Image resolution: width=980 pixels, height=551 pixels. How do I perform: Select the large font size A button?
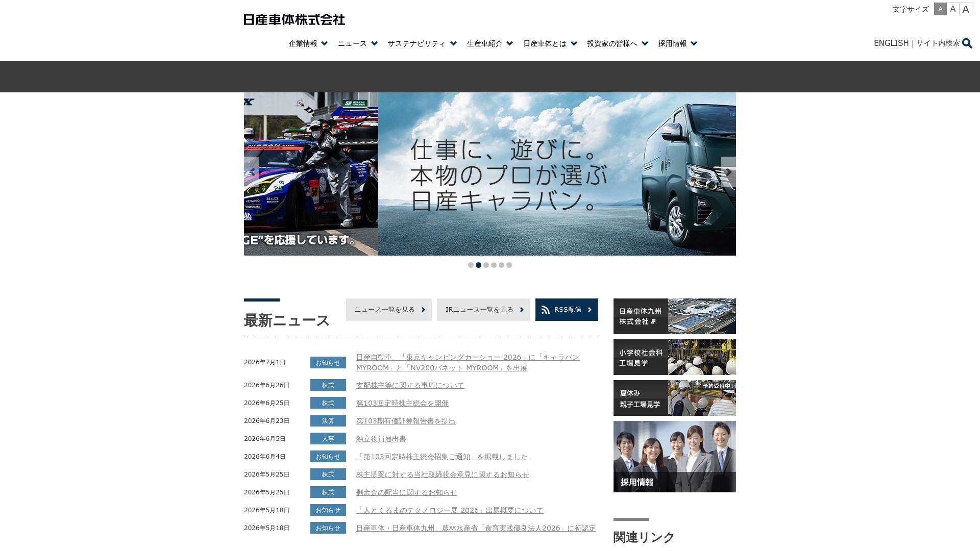coord(966,9)
